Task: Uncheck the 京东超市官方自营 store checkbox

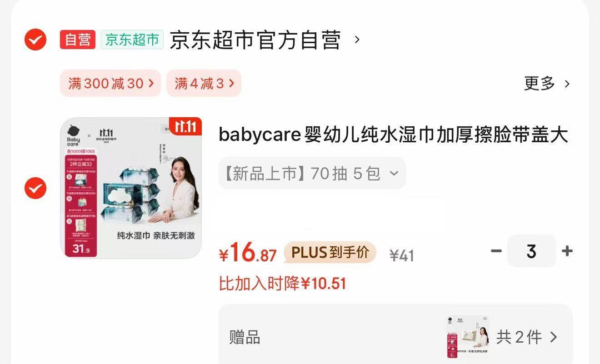Action: [35, 40]
